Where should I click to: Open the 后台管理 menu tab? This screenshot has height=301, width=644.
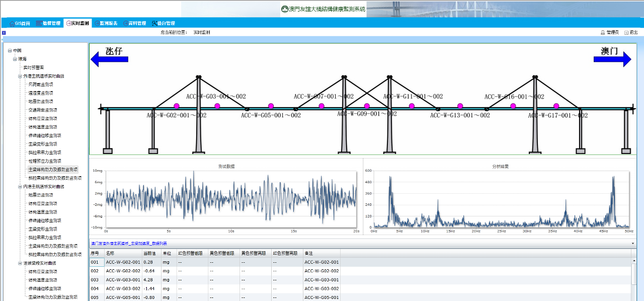click(x=163, y=23)
